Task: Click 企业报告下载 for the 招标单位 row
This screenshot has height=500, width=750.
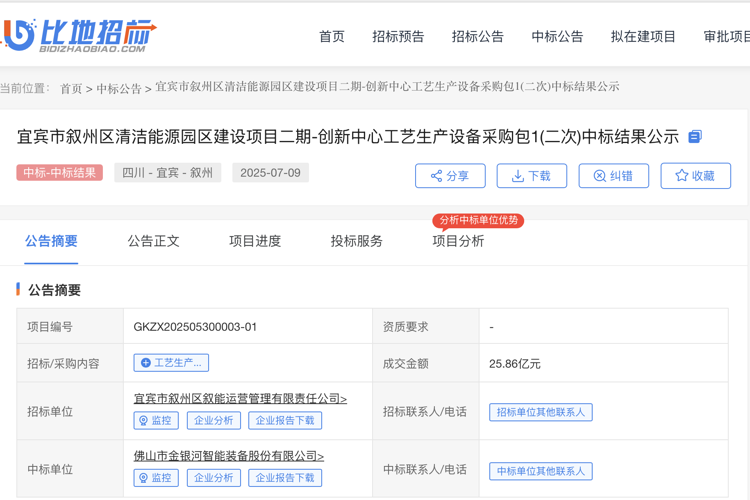Action: (285, 421)
